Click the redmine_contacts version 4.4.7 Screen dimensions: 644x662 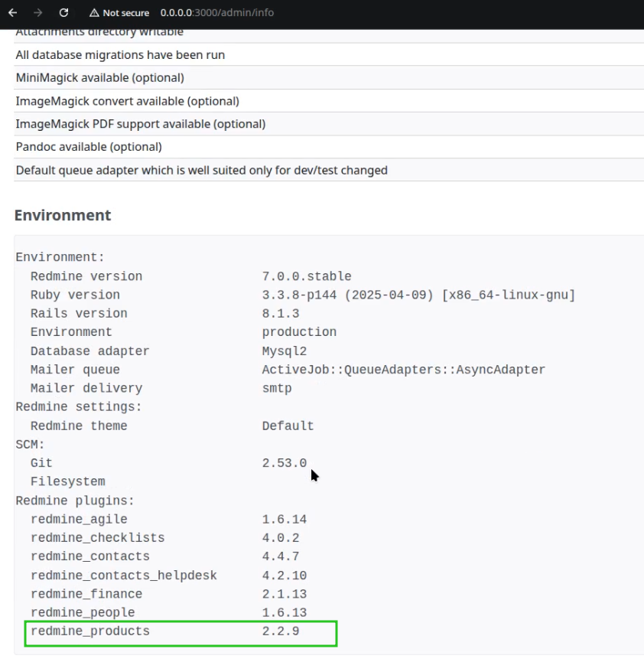coord(280,556)
